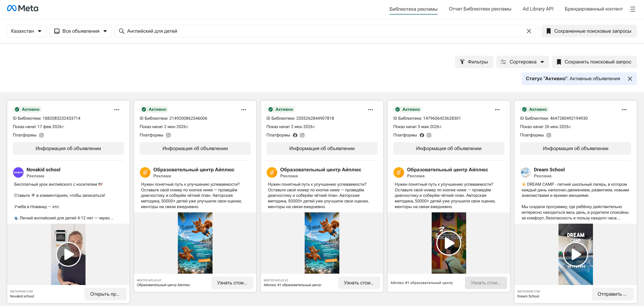Click Активно status badge on Dream School ad
The image size is (644, 306).
tap(535, 109)
